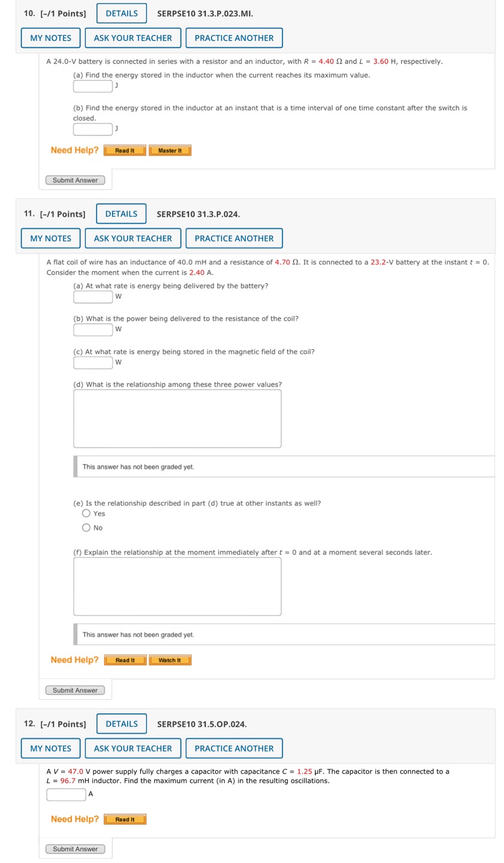Select the No radio button for part (e)
The height and width of the screenshot is (863, 504).
point(86,527)
